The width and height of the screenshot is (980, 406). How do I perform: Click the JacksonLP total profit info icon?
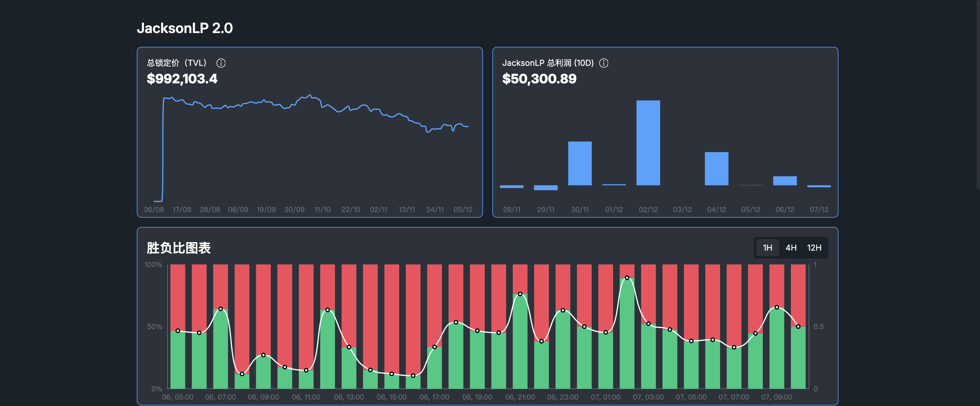point(603,63)
